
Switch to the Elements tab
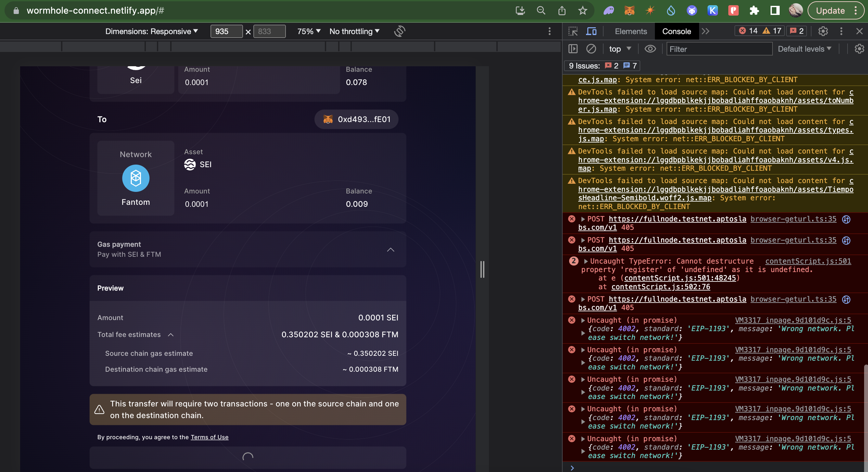(x=631, y=31)
